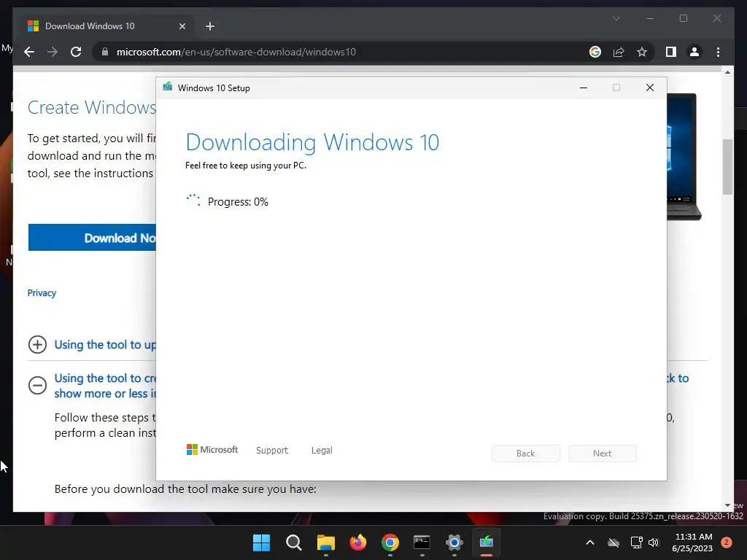Screen dimensions: 747x560
Task: Click the forward navigation arrow
Action: pos(53,52)
